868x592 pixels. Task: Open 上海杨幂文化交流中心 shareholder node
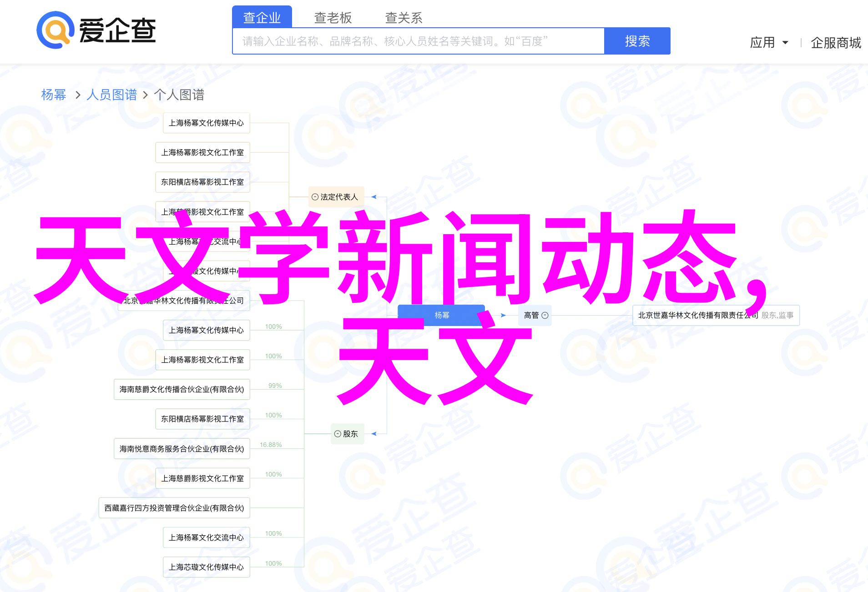click(207, 537)
